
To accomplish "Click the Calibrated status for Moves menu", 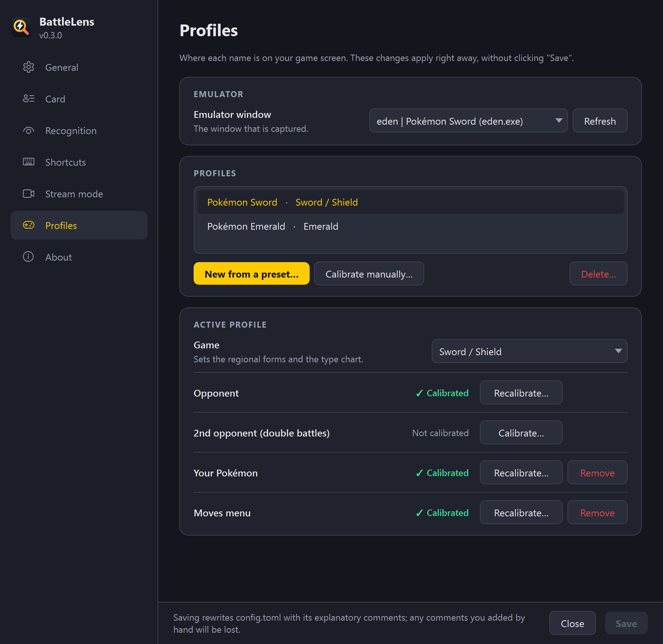I will [x=442, y=513].
